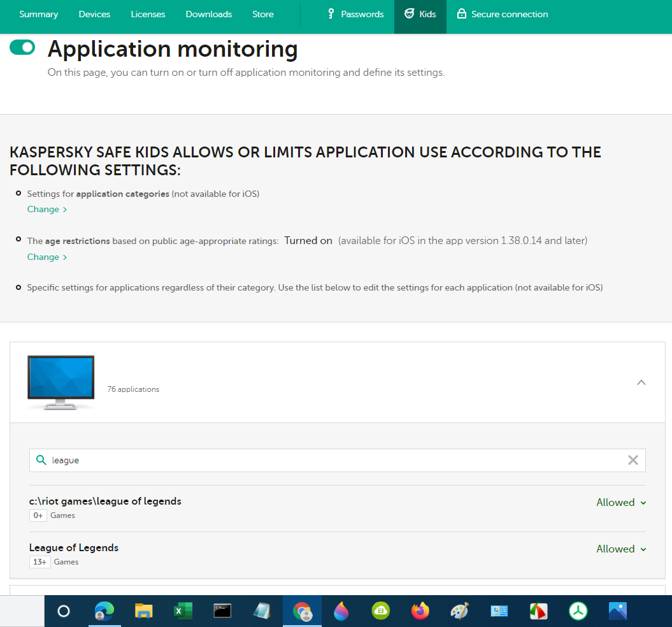Open the paint palette taskbar app
The width and height of the screenshot is (672, 627).
click(x=459, y=611)
